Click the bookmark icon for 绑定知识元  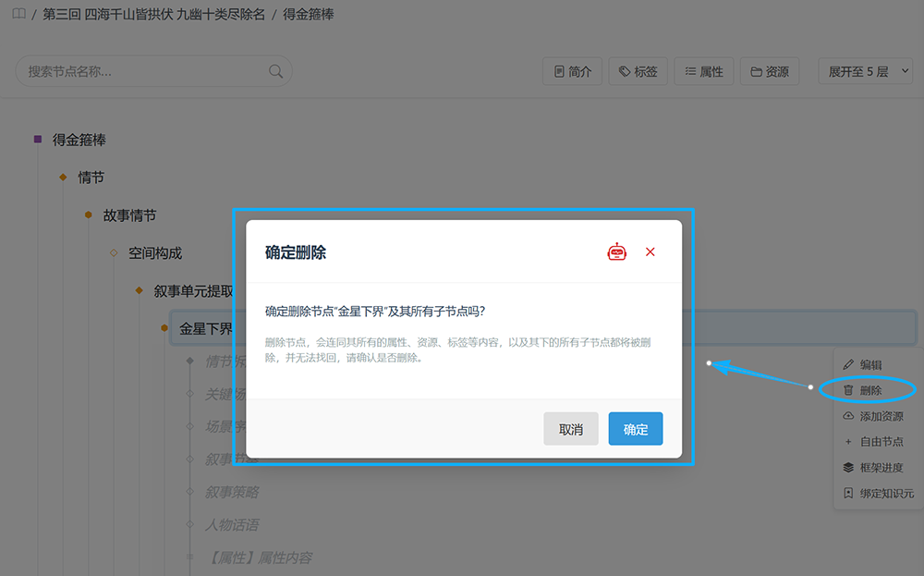(848, 493)
